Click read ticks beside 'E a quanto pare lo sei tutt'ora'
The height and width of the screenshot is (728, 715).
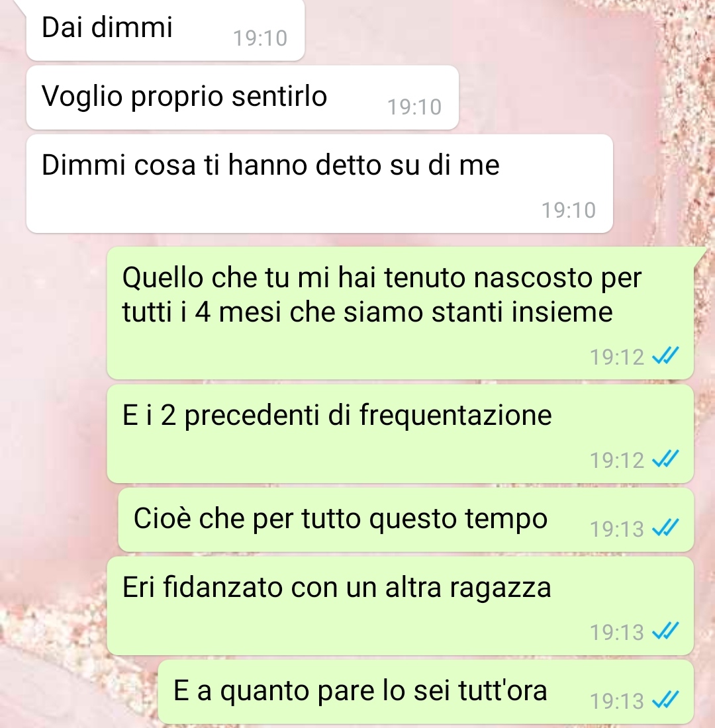(x=666, y=701)
